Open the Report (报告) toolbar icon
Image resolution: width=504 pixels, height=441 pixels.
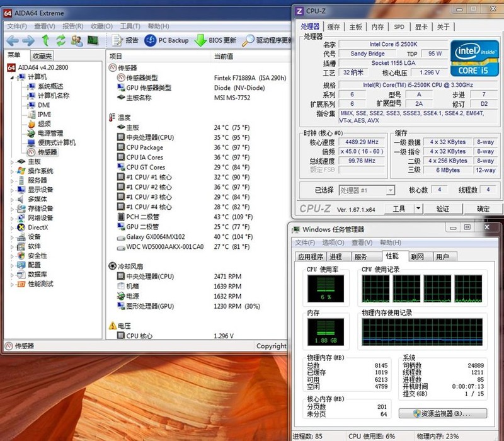(118, 40)
